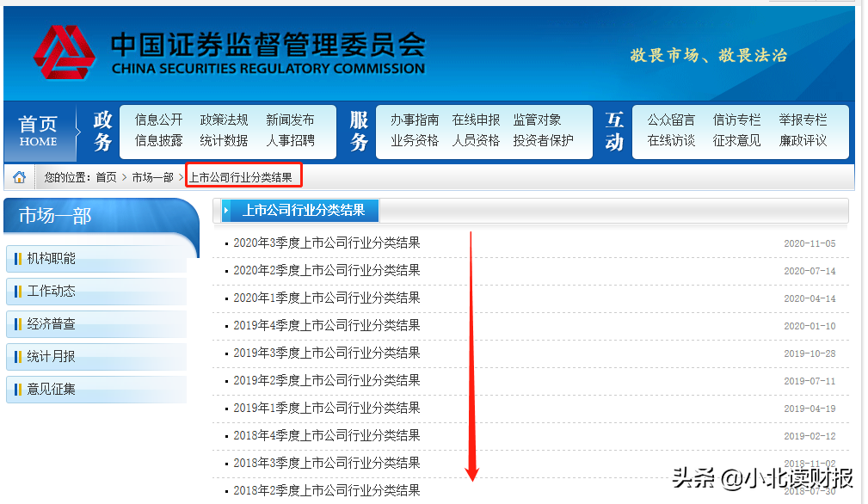Select 工作动态 in the left sidebar
This screenshot has height=504, width=868.
[52, 291]
